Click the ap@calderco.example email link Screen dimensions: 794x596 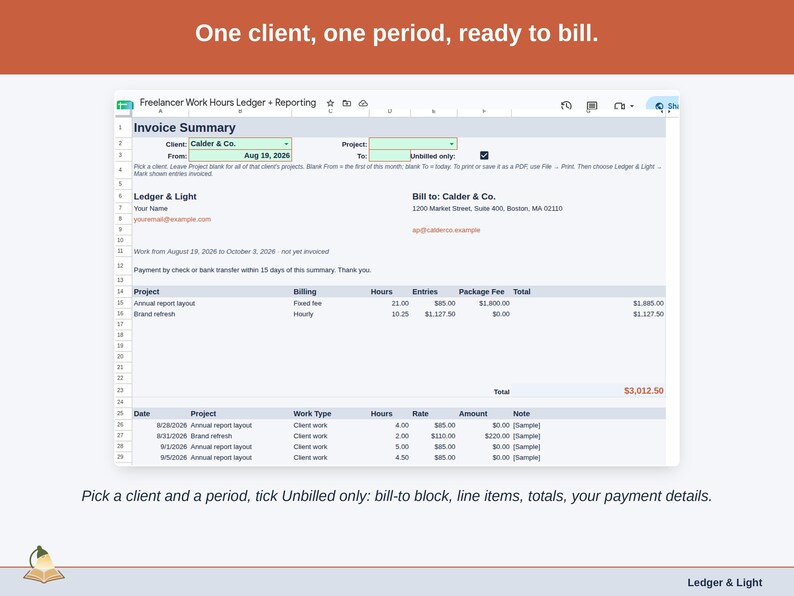click(446, 230)
